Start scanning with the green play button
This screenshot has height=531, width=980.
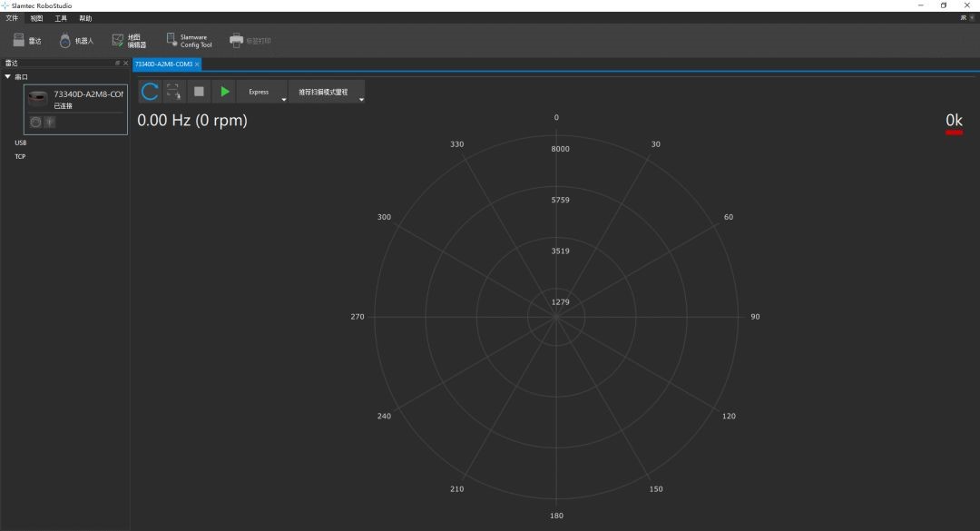click(x=223, y=92)
